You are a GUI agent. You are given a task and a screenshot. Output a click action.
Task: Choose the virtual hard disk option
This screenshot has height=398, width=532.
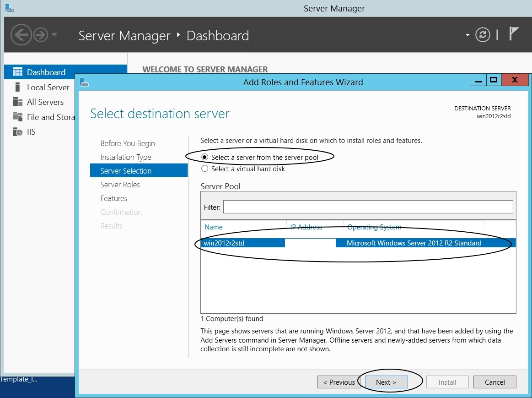point(205,169)
